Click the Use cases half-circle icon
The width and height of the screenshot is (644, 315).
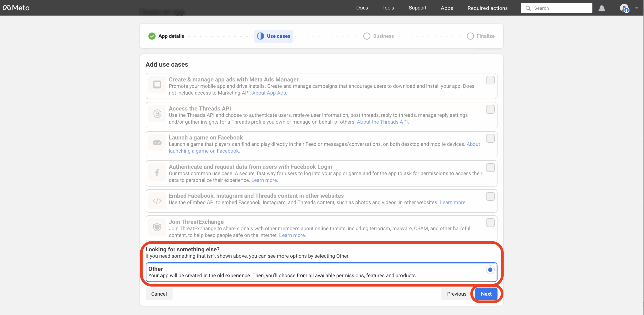click(x=260, y=36)
